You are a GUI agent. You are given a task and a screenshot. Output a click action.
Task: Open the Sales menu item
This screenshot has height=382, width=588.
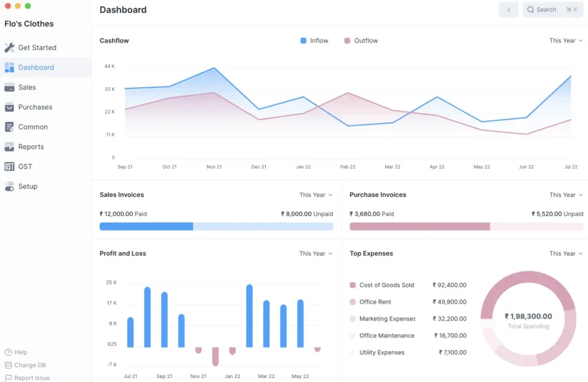[x=46, y=87]
